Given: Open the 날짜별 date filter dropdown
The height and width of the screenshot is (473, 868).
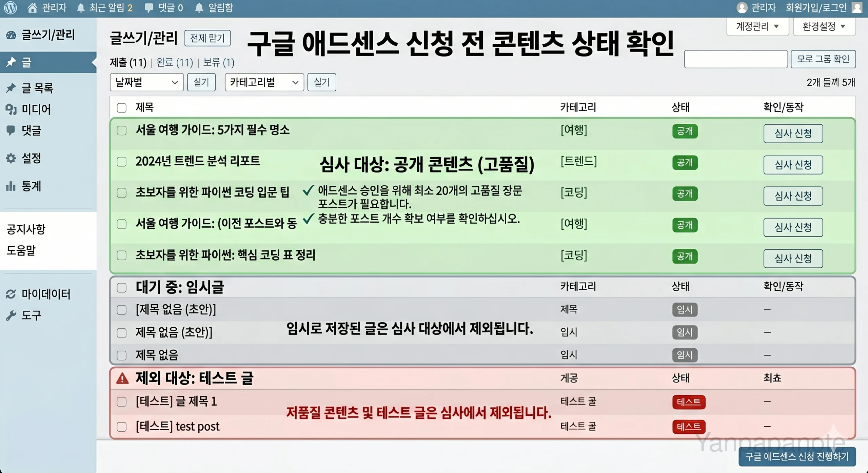Looking at the screenshot, I should (146, 82).
